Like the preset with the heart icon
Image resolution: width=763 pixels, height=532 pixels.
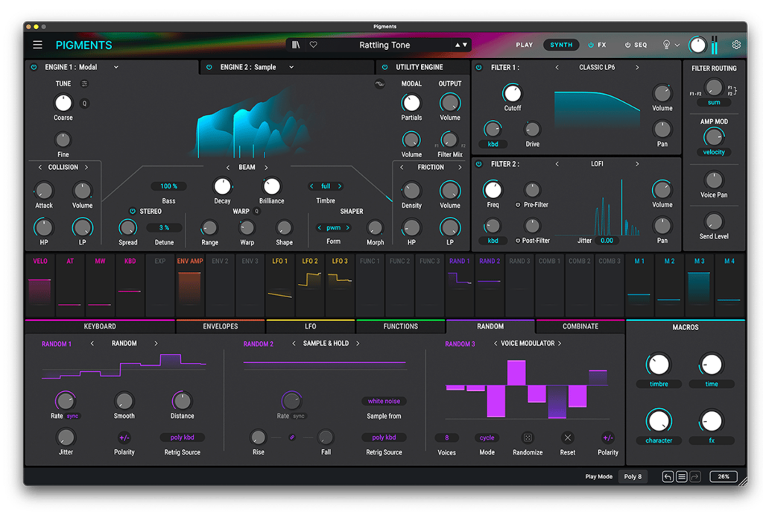[x=314, y=45]
